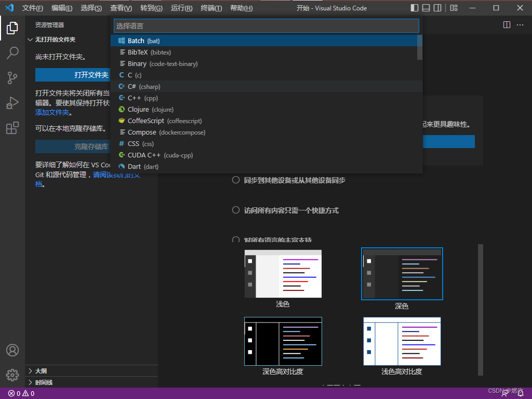Click the 选择语言 input field
The height and width of the screenshot is (399, 532).
(267, 26)
